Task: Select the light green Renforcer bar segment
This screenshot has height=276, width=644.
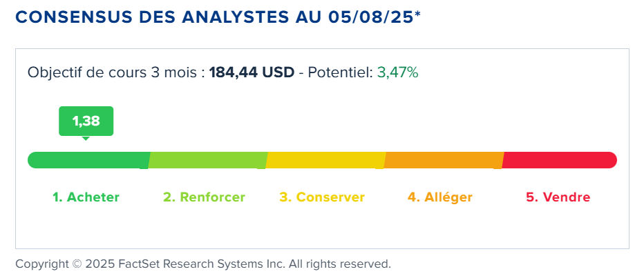Action: pos(208,160)
